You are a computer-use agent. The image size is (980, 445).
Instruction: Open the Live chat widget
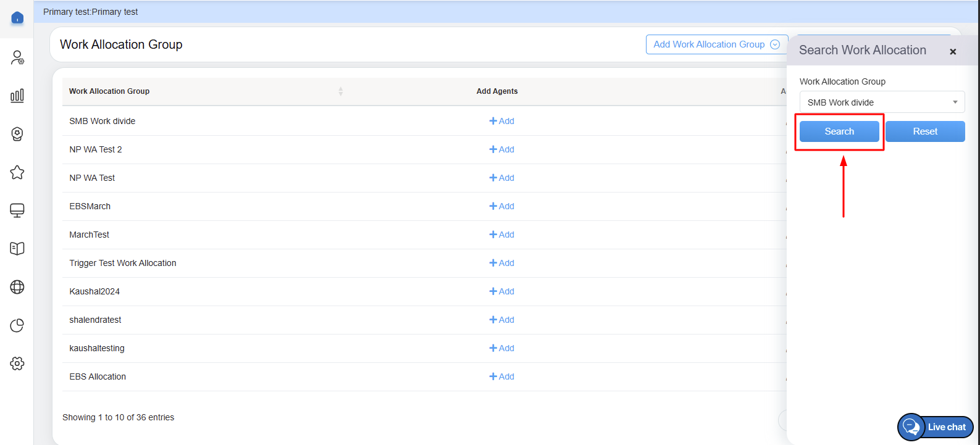click(x=936, y=427)
